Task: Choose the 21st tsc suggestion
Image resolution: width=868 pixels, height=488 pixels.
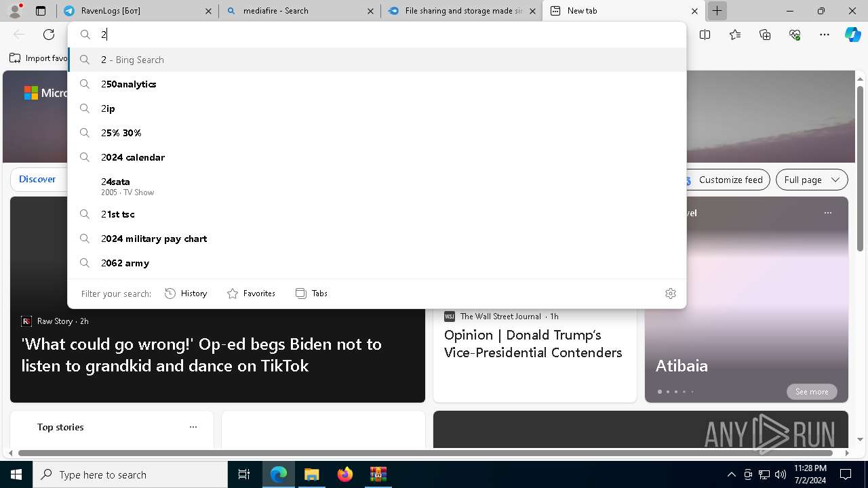Action: pyautogui.click(x=377, y=214)
